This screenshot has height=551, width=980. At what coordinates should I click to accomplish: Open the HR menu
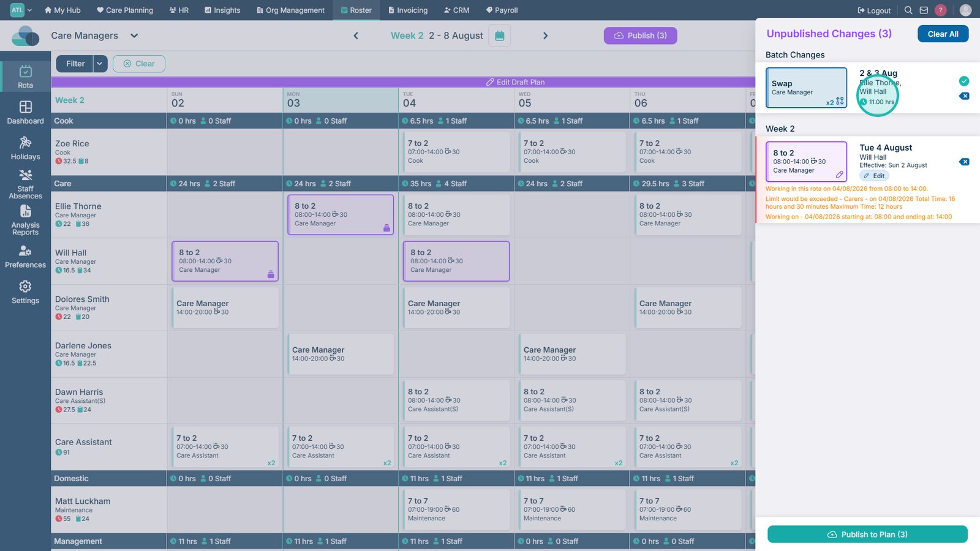coord(179,10)
